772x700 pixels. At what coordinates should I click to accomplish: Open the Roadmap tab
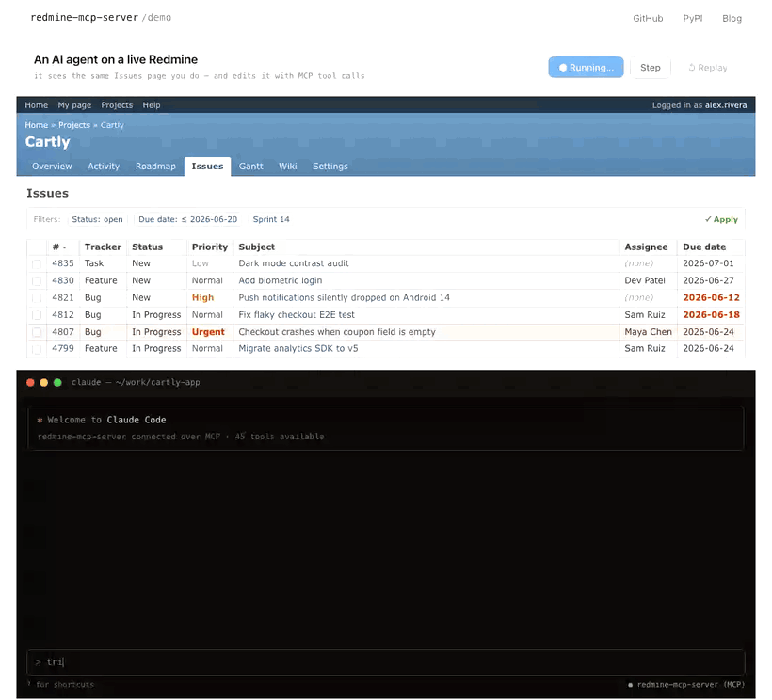pos(155,167)
